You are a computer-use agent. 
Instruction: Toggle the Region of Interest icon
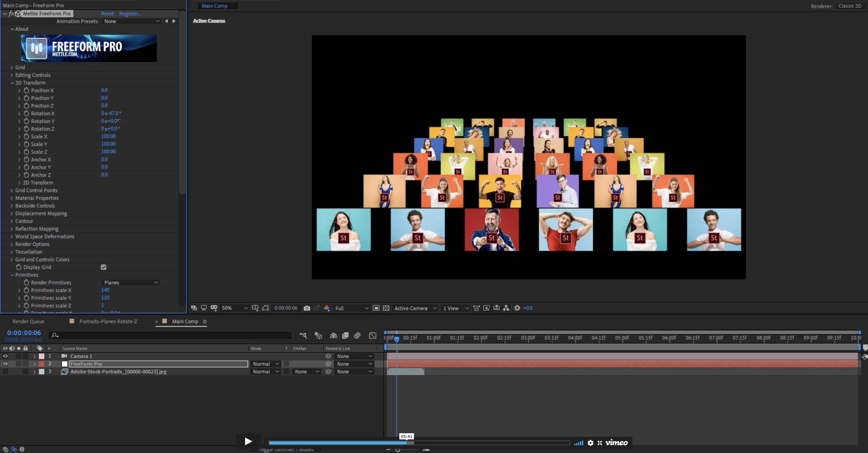coord(376,308)
